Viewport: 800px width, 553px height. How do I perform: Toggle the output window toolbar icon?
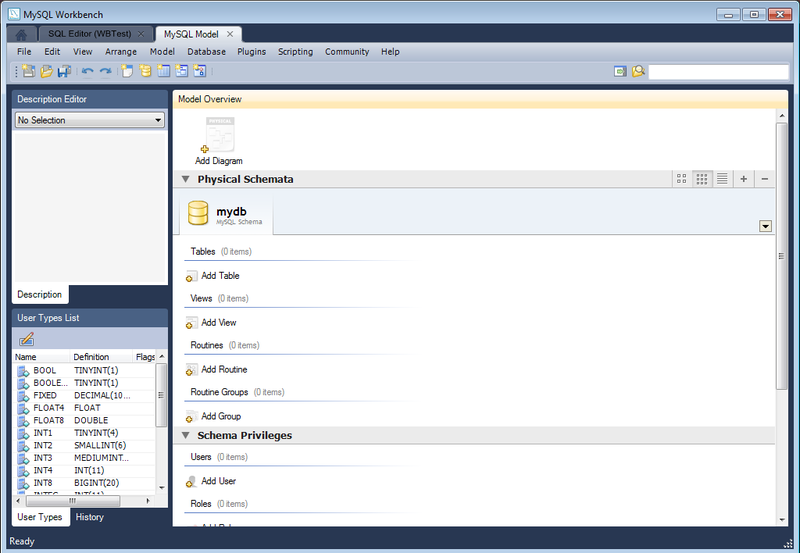click(620, 71)
